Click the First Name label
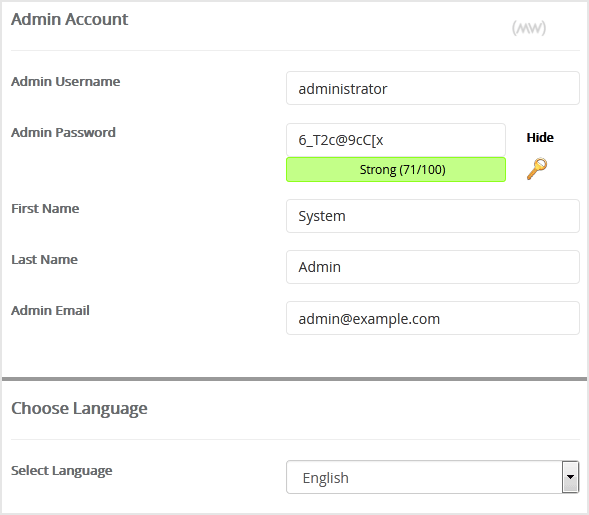The image size is (589, 515). [x=45, y=208]
